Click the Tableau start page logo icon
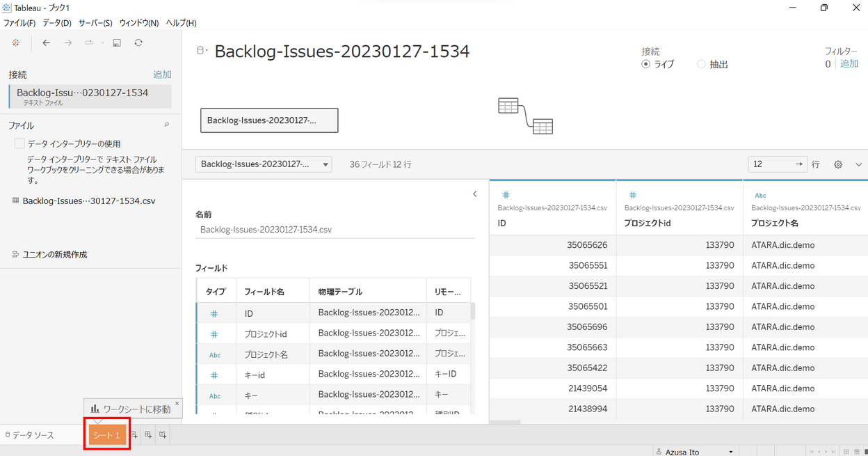 pyautogui.click(x=16, y=43)
